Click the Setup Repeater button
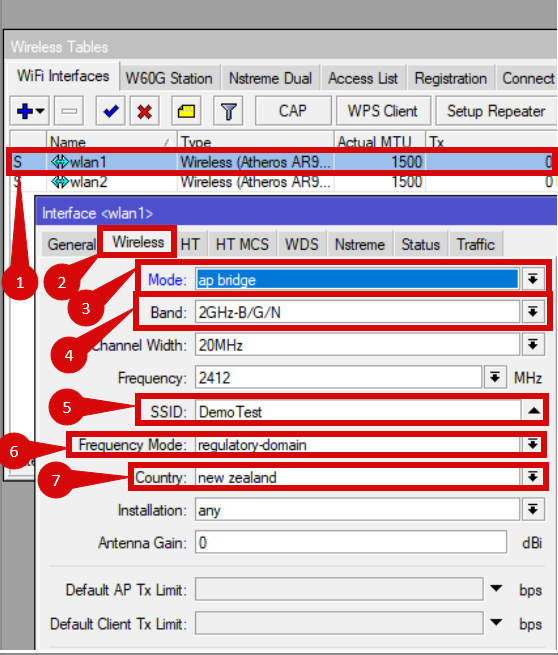This screenshot has width=558, height=655. [x=496, y=111]
